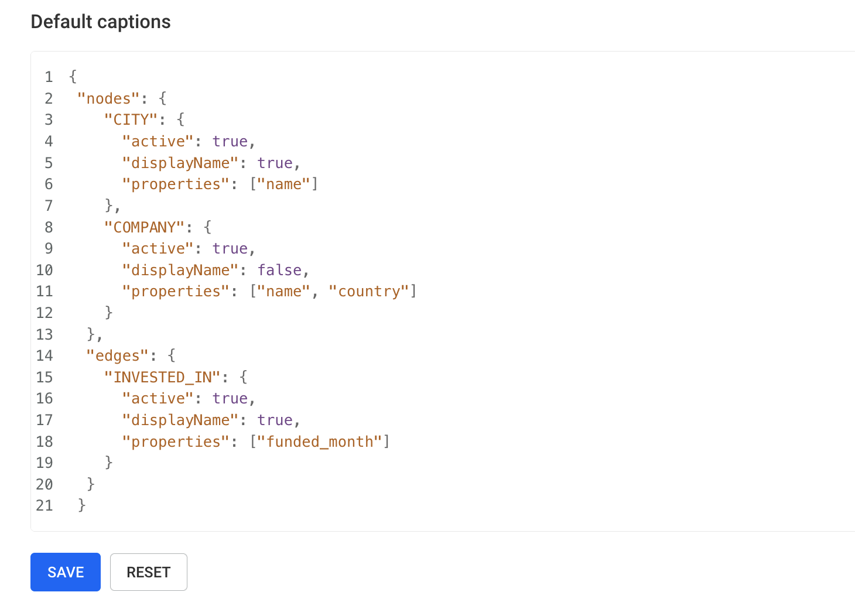Screen dimensions: 855x616
Task: Place cursor on the "nodes" key
Action: coord(109,98)
